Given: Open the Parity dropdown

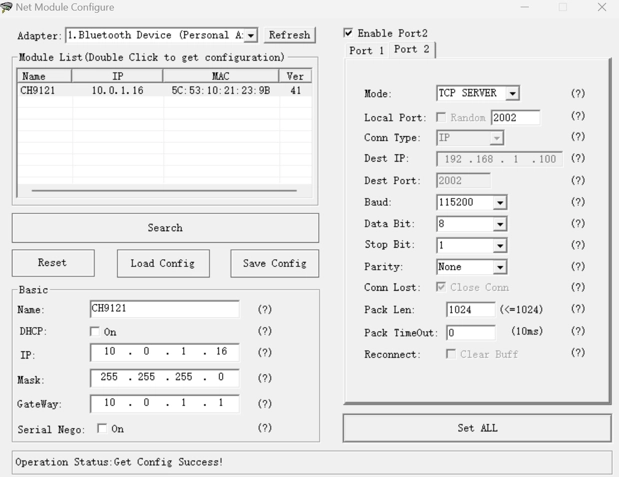Looking at the screenshot, I should [x=500, y=267].
